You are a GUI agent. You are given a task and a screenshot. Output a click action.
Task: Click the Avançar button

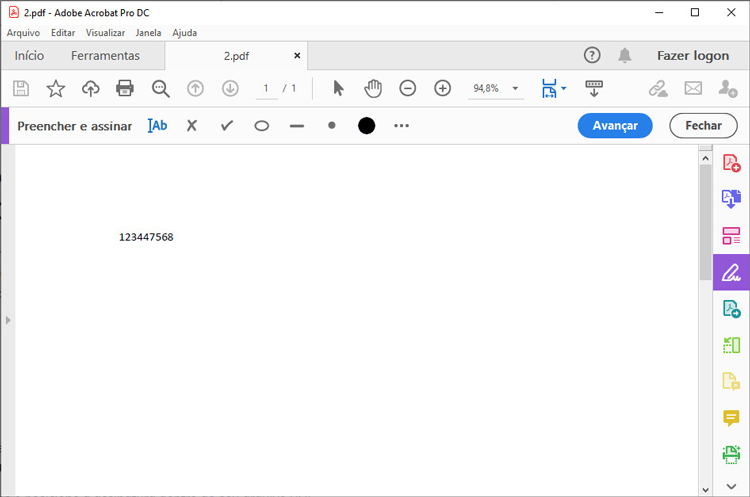click(x=615, y=125)
